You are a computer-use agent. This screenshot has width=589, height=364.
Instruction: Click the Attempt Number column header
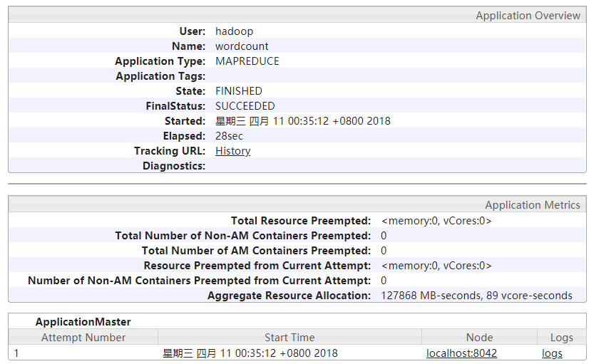tap(83, 338)
